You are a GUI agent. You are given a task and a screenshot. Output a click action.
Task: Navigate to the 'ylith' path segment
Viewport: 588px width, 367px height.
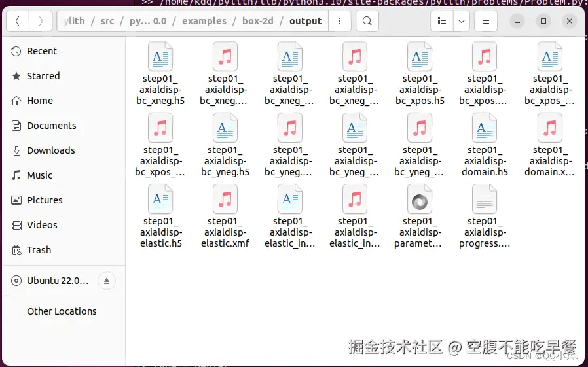point(74,21)
